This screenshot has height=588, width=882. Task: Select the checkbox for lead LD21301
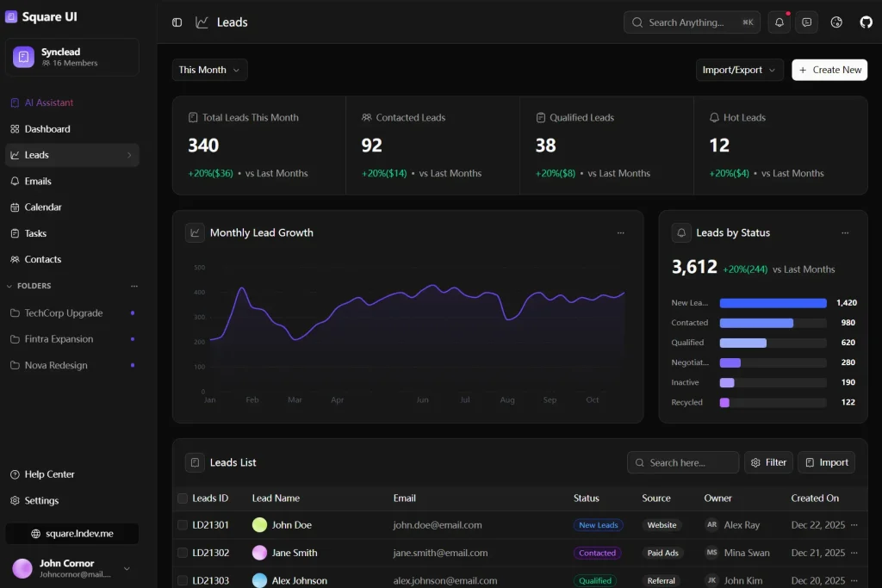[x=183, y=525]
